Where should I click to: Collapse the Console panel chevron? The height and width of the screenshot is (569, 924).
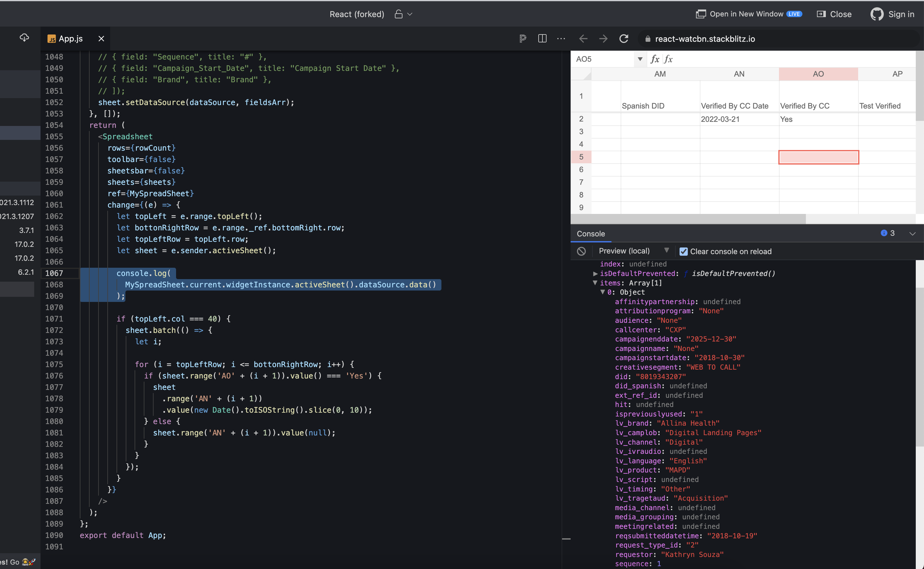point(912,233)
